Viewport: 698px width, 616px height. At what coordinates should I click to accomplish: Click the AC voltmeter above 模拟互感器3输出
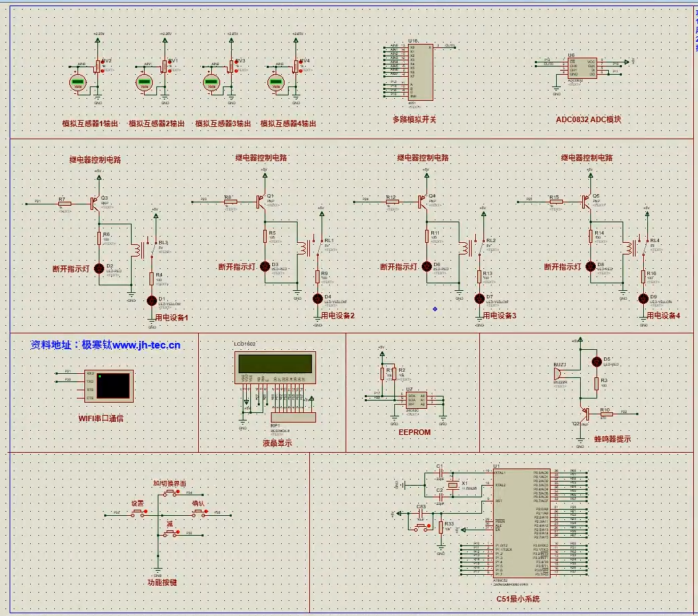(x=211, y=83)
